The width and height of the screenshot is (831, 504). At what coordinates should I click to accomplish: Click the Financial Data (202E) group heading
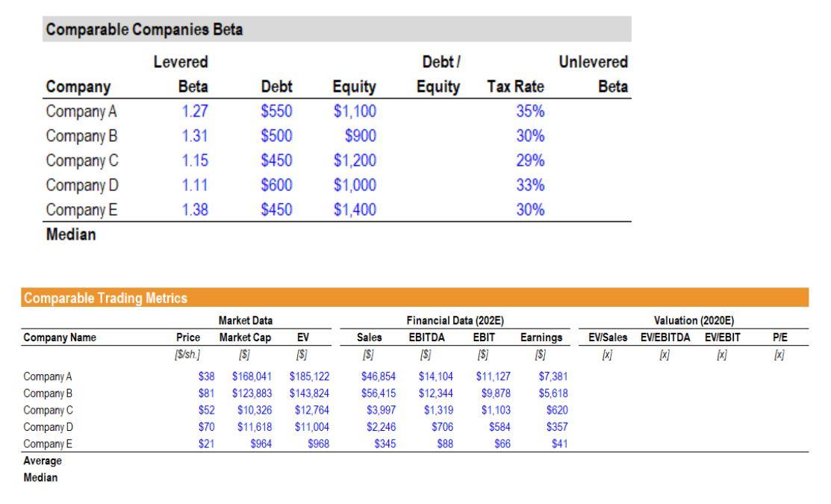click(x=455, y=320)
